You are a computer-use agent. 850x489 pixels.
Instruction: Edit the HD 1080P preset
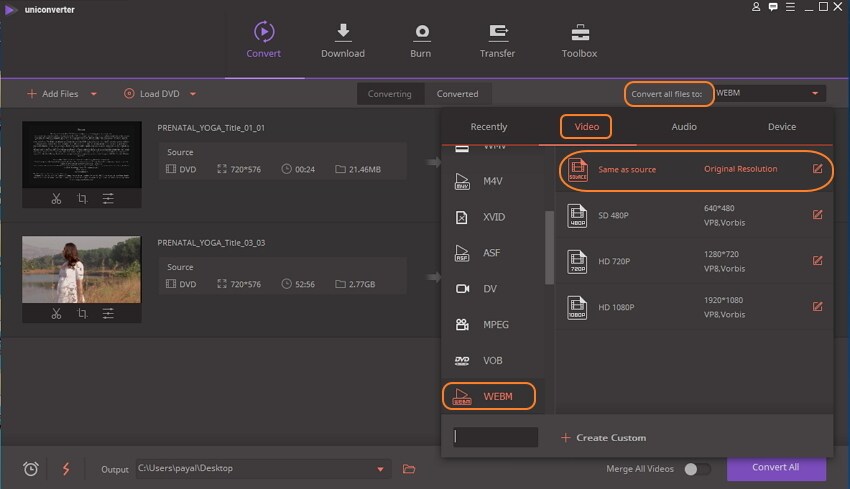coord(817,307)
